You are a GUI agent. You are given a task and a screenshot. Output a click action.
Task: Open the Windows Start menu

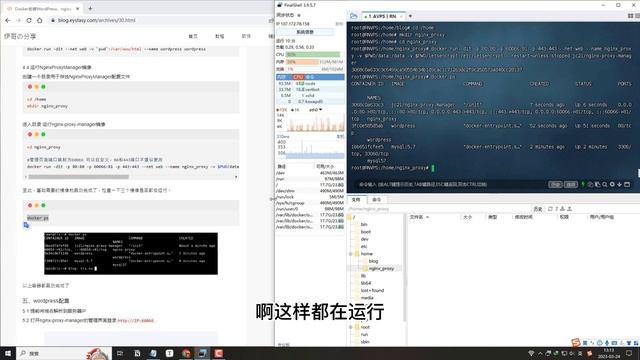(8, 353)
